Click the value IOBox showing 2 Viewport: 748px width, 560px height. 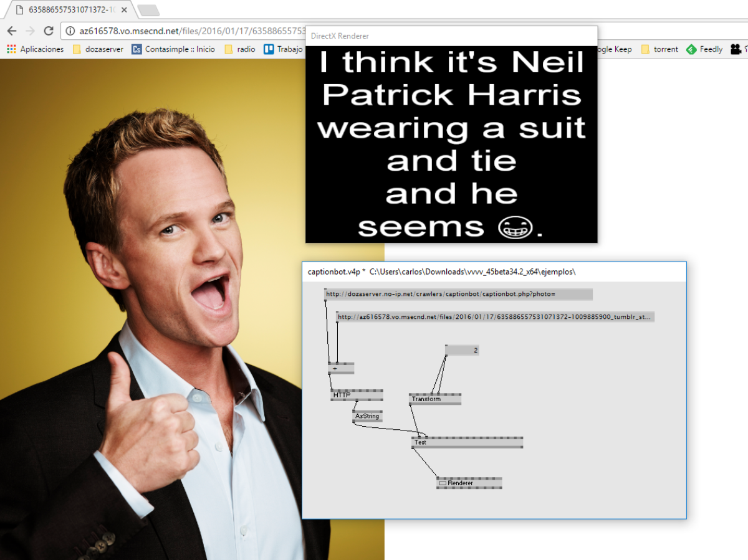coord(462,351)
